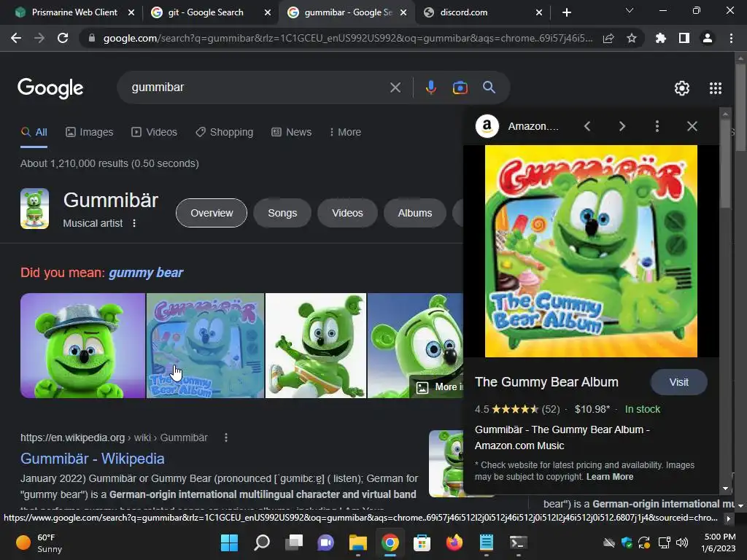The width and height of the screenshot is (747, 560).
Task: Follow the 'gummy bear' did-you-mean suggestion
Action: (x=146, y=273)
